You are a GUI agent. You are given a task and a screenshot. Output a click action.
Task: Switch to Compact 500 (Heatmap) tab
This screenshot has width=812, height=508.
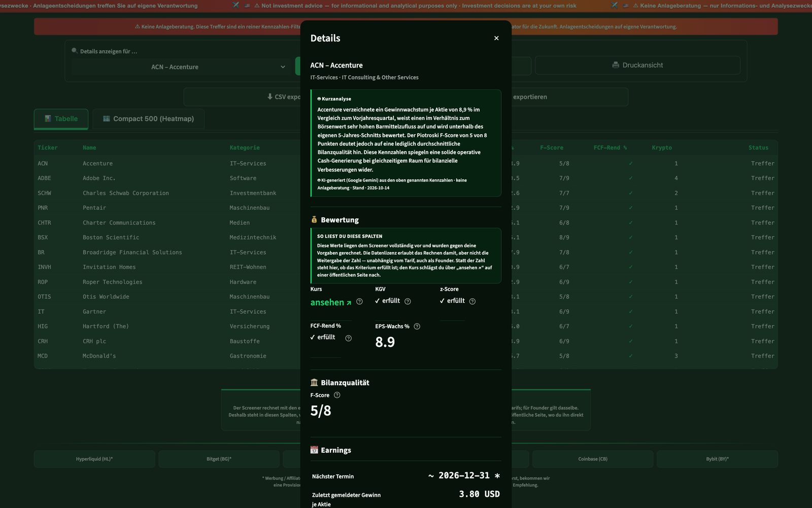tap(148, 119)
